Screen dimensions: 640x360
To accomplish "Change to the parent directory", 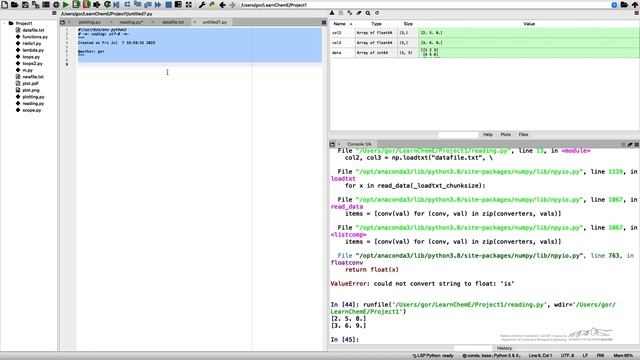I will pyautogui.click(x=635, y=4).
